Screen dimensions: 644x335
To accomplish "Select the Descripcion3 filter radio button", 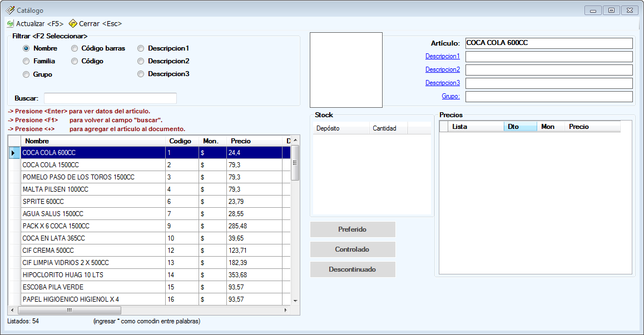I will click(x=141, y=74).
